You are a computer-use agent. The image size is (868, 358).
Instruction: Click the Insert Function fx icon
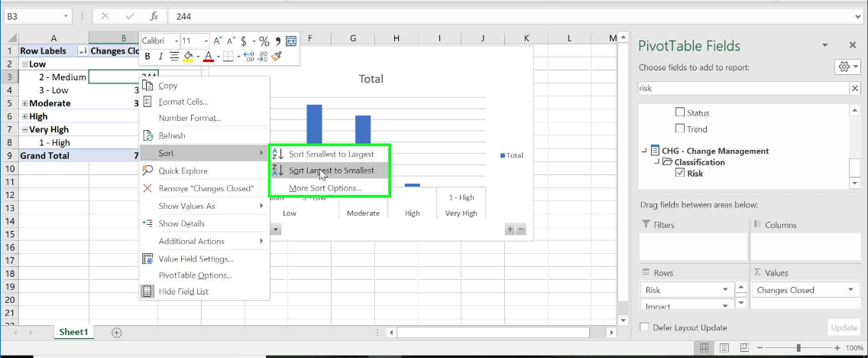[x=154, y=16]
